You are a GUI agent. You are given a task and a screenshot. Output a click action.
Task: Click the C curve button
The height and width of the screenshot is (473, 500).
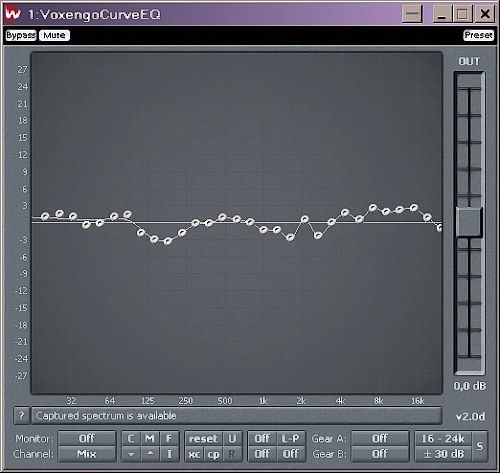pyautogui.click(x=131, y=438)
